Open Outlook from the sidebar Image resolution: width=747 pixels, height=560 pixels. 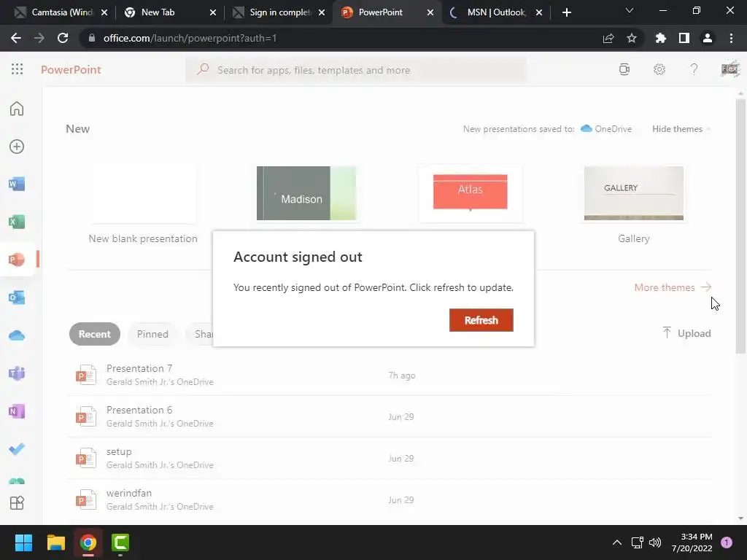17,297
